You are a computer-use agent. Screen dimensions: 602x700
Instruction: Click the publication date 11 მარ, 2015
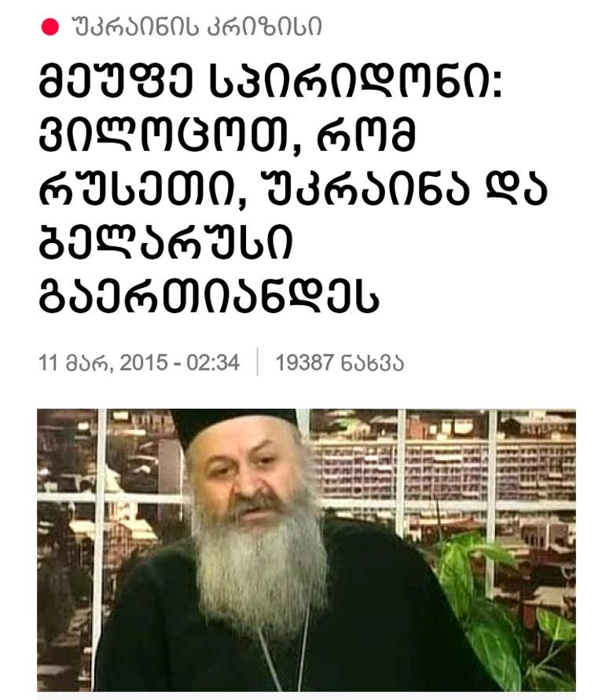click(103, 363)
